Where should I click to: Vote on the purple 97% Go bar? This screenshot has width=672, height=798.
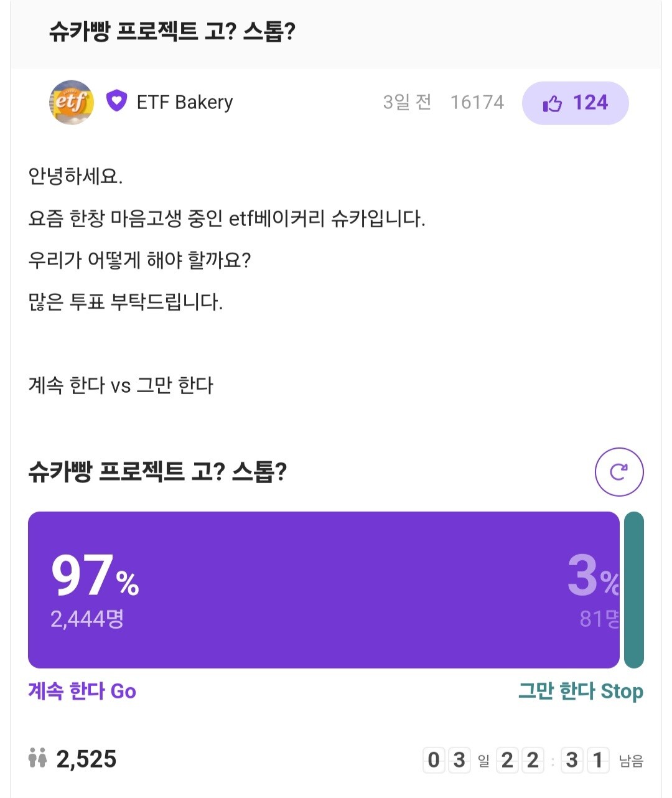click(324, 589)
